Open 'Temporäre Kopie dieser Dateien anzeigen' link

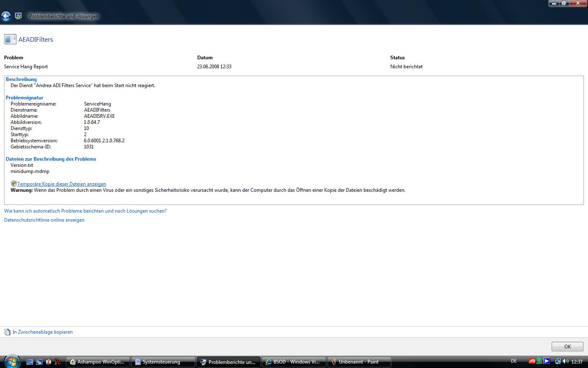[x=62, y=184]
